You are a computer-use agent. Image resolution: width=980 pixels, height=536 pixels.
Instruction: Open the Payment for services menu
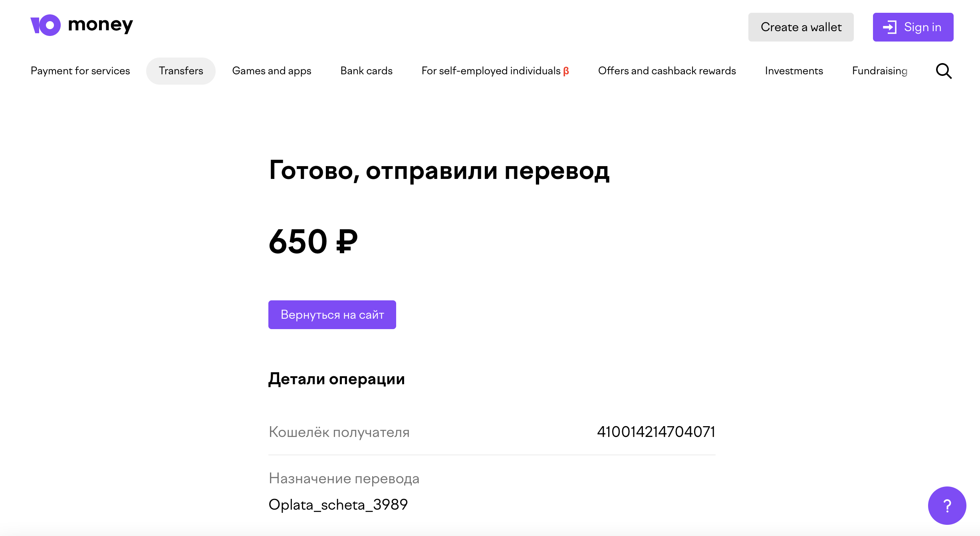pyautogui.click(x=80, y=71)
